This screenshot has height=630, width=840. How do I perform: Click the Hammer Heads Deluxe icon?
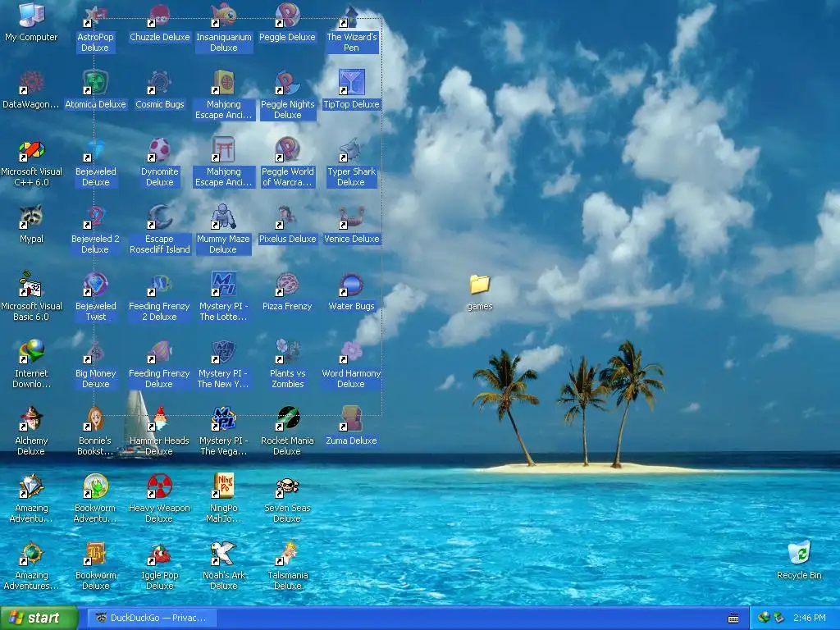click(x=160, y=418)
